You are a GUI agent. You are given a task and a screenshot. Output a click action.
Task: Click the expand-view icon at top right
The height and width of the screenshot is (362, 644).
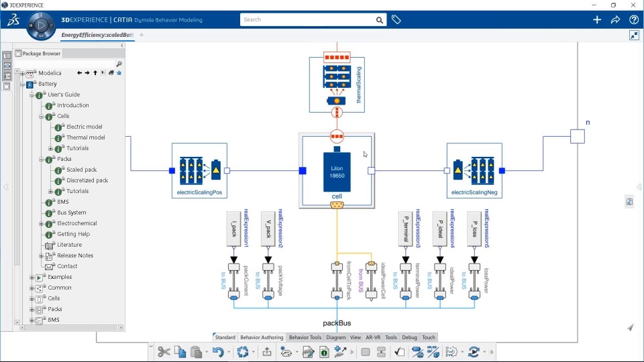point(634,36)
